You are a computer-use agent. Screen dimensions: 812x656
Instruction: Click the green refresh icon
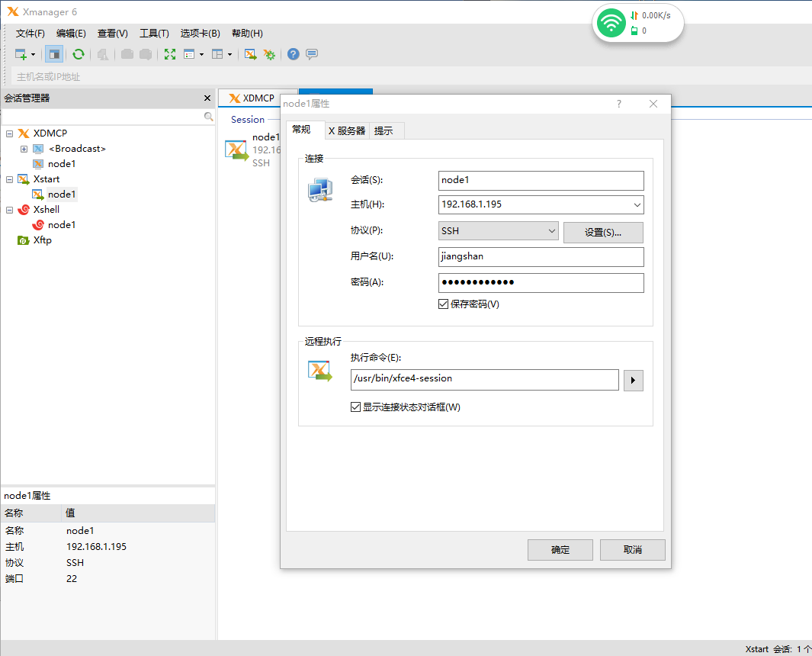pos(79,54)
